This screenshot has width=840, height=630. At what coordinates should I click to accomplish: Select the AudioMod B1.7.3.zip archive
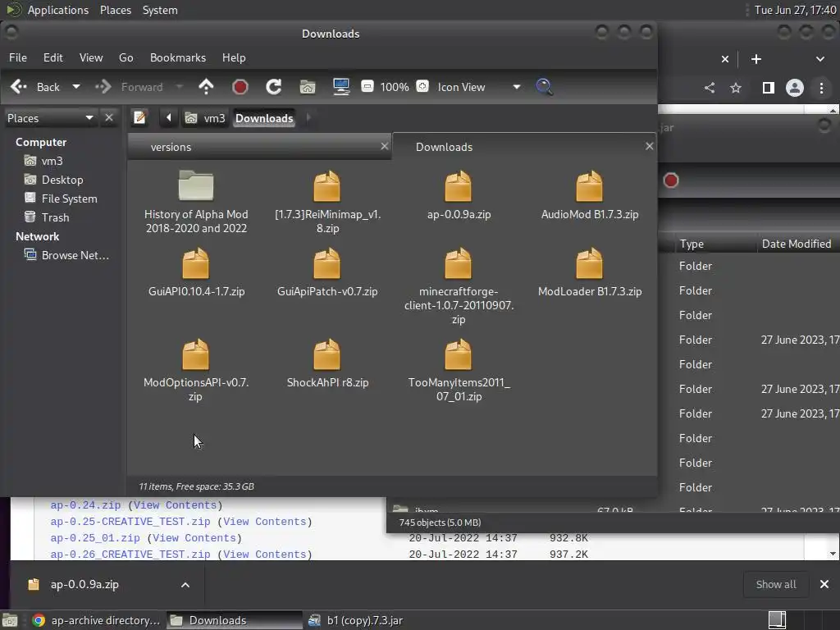589,195
